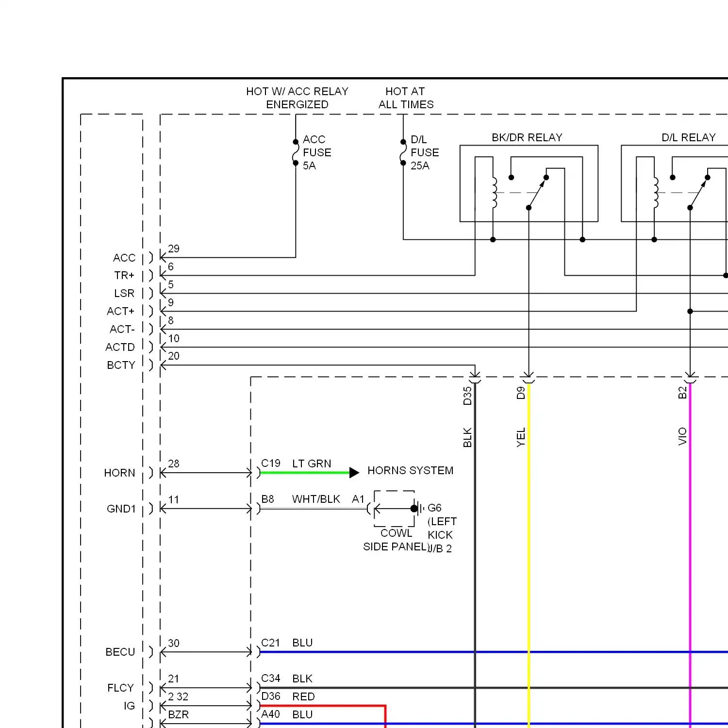728x728 pixels.
Task: Select the BK/DR RELAY title
Action: click(527, 137)
